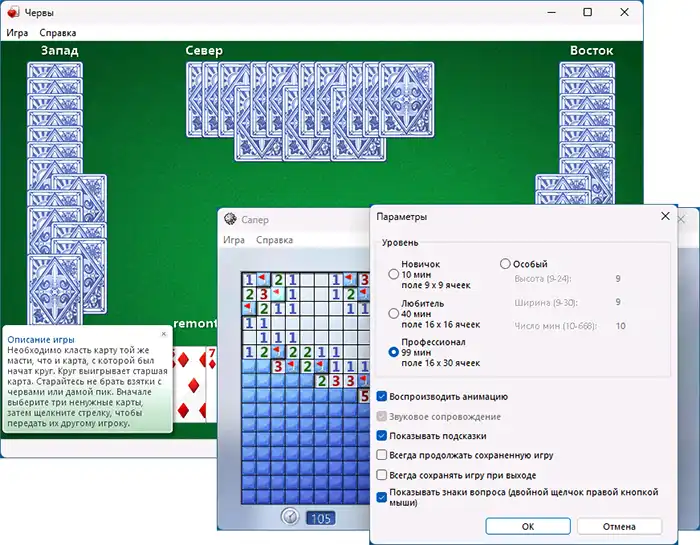Click the Hearts app icon in title bar
The height and width of the screenshot is (545, 700).
(x=13, y=12)
